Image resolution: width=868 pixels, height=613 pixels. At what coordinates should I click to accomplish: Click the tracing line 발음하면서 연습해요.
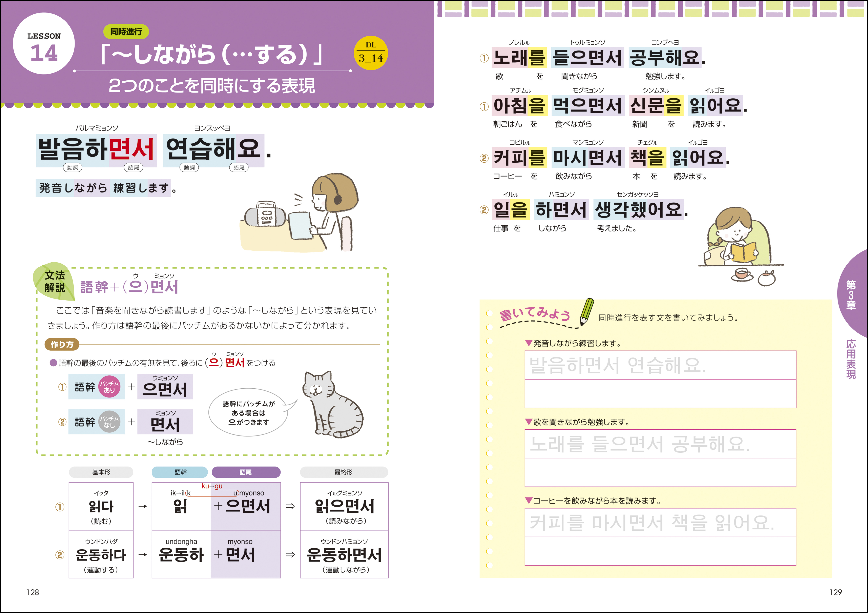pyautogui.click(x=660, y=365)
